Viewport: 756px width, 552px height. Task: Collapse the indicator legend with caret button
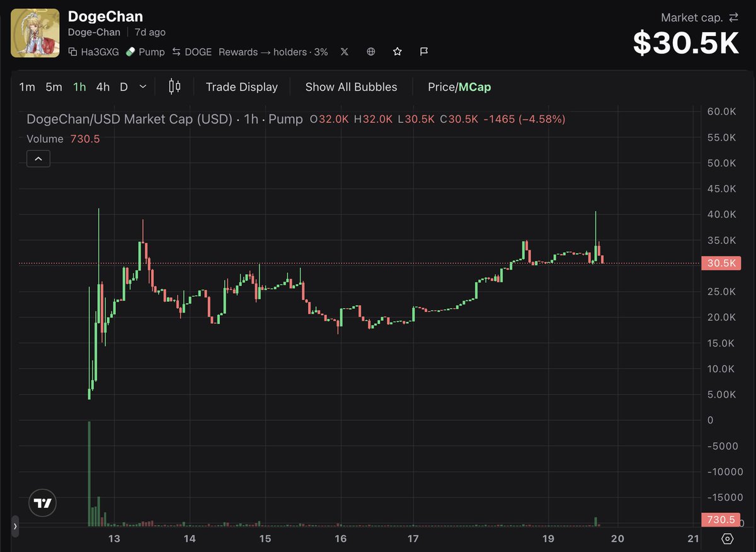(x=38, y=159)
